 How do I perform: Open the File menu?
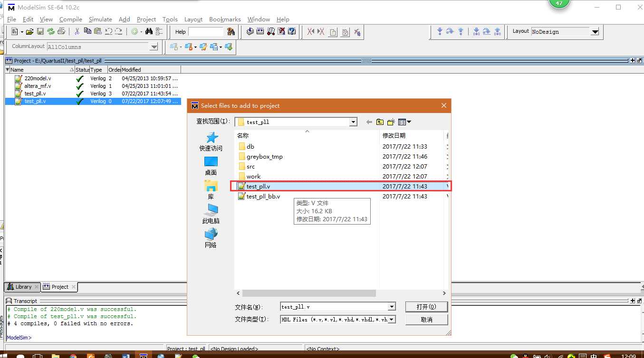11,19
